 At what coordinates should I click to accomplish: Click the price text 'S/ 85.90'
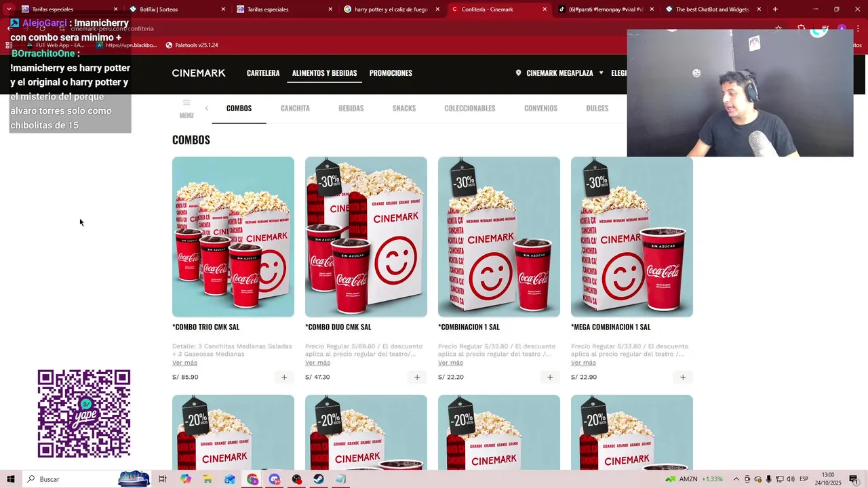185,378
